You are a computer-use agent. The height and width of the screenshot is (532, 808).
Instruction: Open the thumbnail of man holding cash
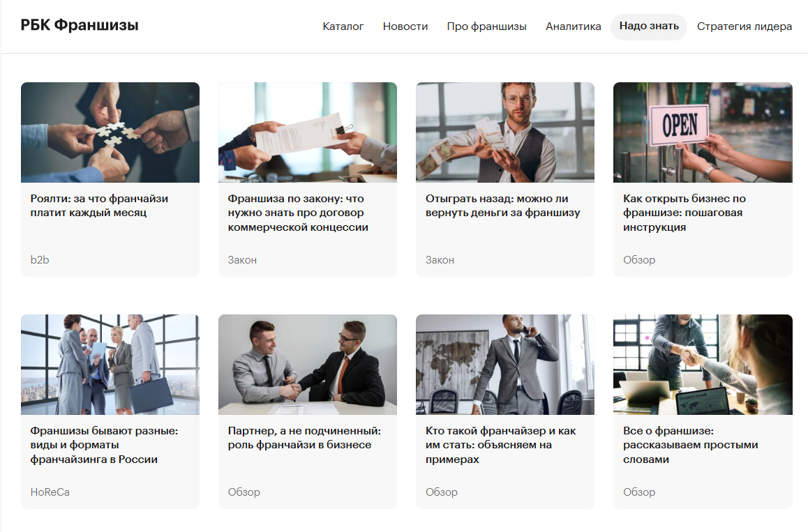[x=505, y=132]
